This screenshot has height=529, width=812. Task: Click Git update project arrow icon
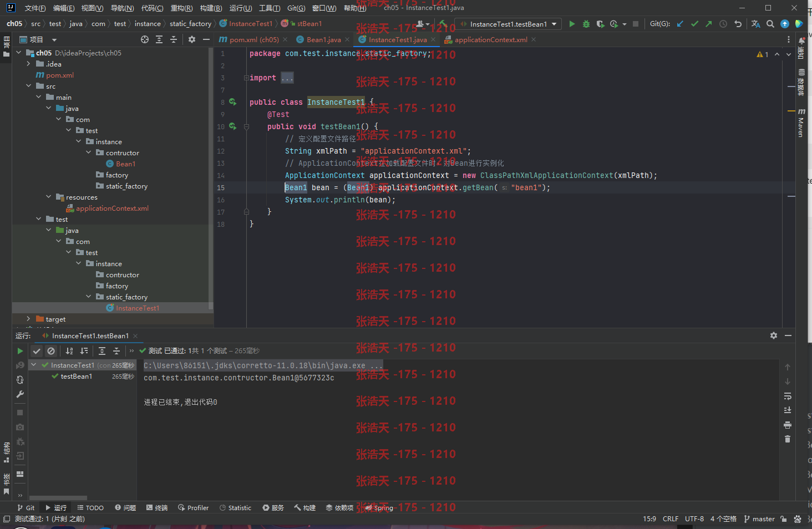680,24
